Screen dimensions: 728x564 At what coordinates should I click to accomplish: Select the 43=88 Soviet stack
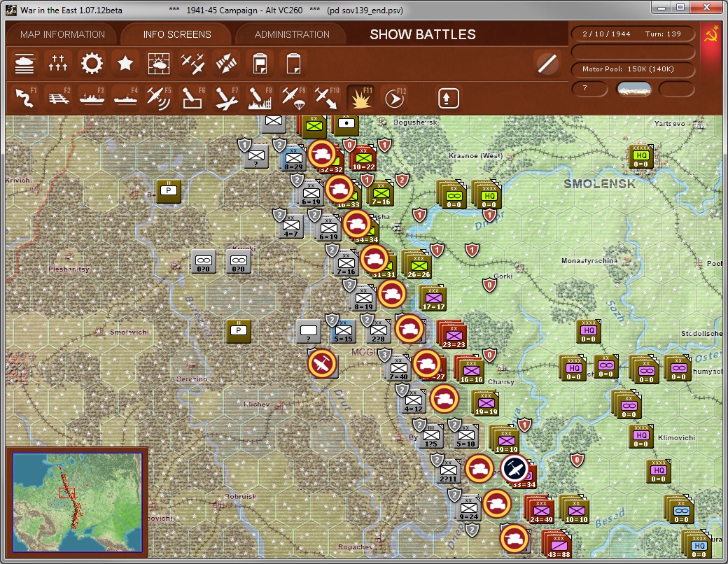point(558,545)
